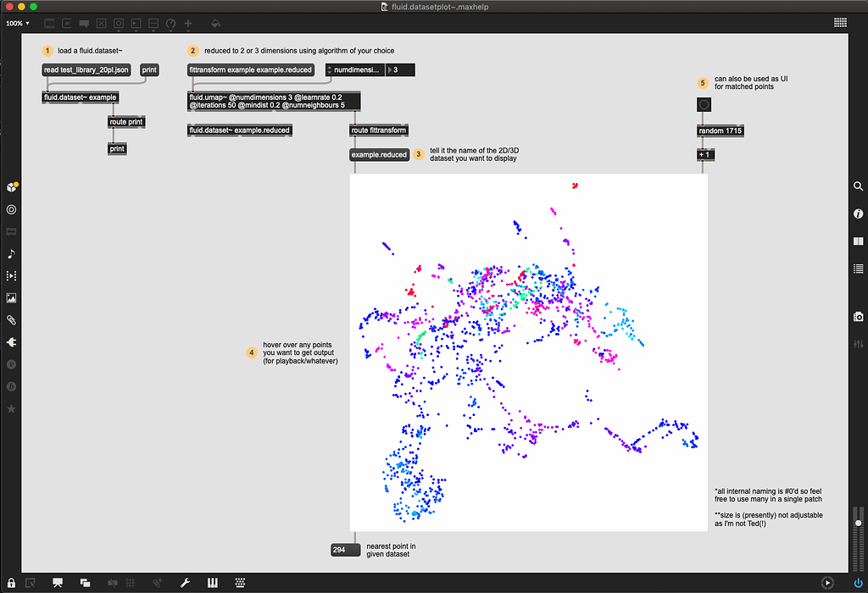
Task: Enable audio with the power button at bottom right
Action: pos(857,583)
